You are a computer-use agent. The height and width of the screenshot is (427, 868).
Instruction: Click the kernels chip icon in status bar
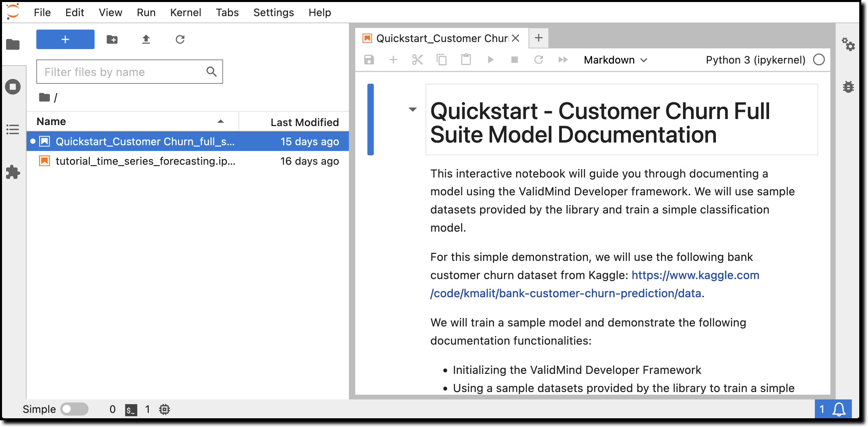(165, 410)
